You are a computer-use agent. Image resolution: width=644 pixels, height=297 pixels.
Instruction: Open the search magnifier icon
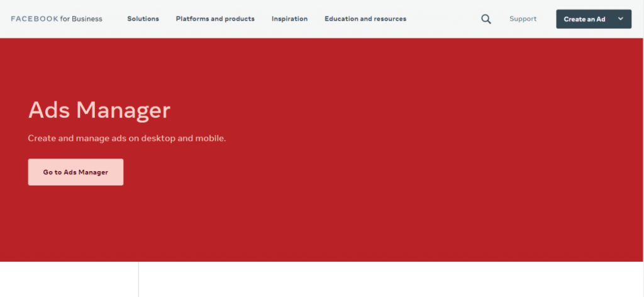[x=486, y=19]
